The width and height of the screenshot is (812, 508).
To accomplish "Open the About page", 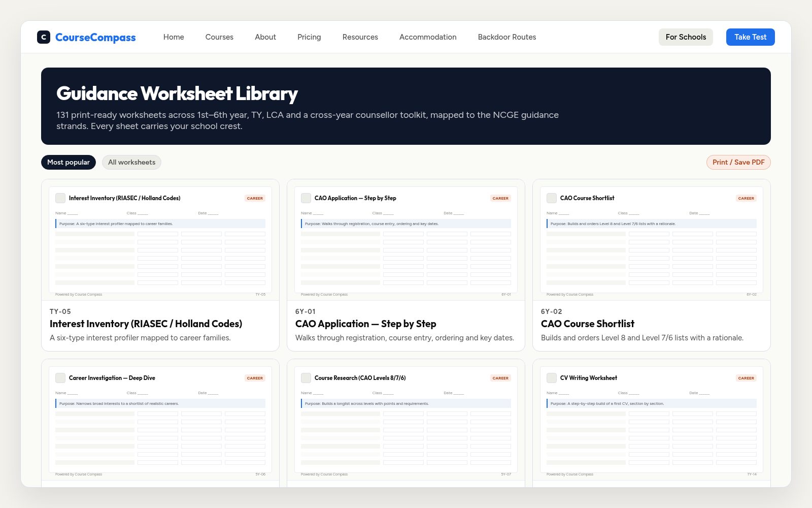I will tap(265, 37).
